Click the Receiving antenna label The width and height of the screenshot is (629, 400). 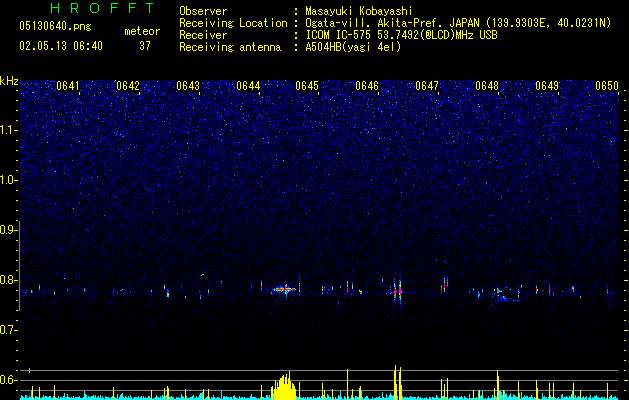click(x=230, y=47)
